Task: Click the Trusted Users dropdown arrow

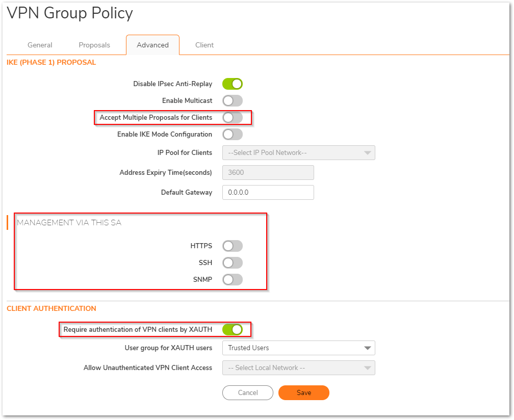Action: [367, 348]
